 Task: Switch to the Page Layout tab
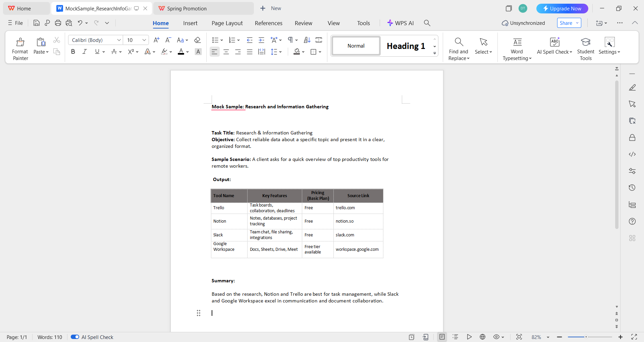(227, 23)
